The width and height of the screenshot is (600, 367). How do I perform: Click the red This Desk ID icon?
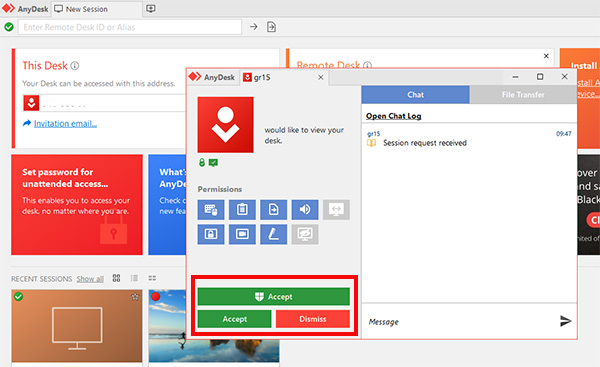(31, 103)
